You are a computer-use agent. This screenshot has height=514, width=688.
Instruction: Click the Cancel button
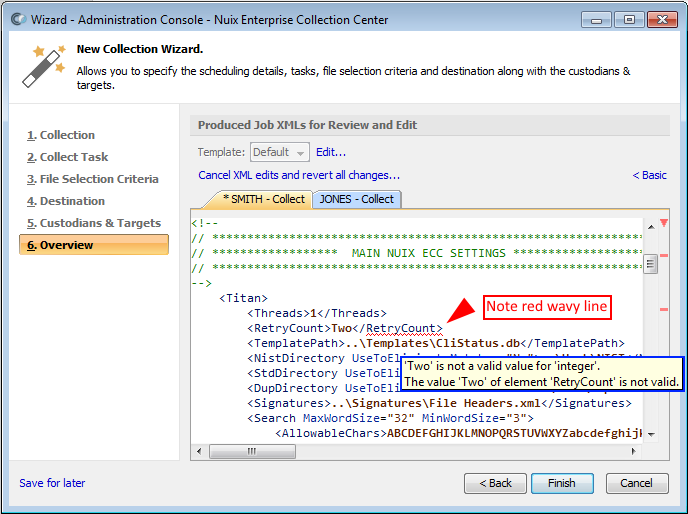[x=637, y=483]
